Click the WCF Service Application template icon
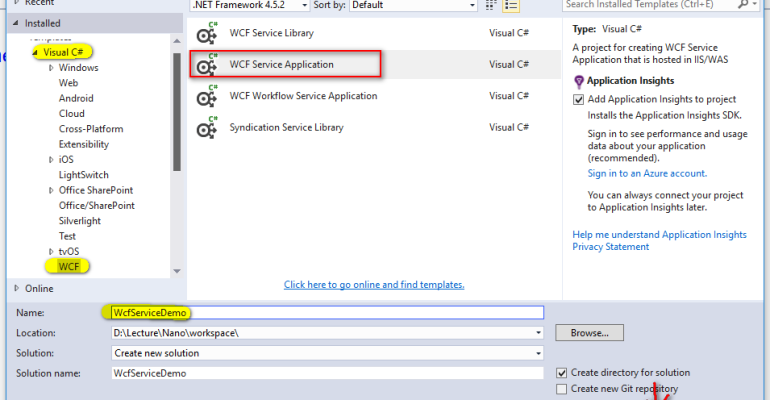The width and height of the screenshot is (770, 400). (x=207, y=64)
